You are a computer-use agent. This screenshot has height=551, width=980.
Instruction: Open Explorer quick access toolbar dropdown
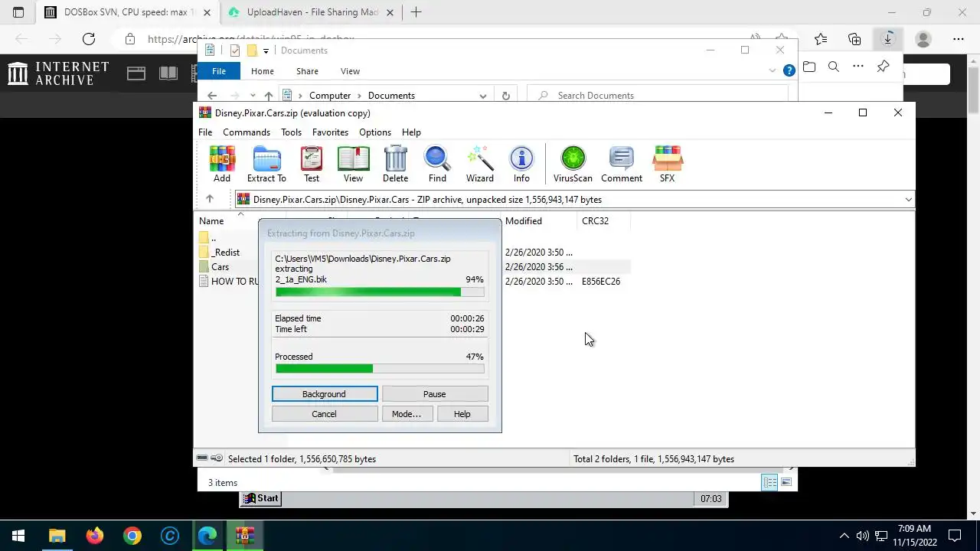point(266,51)
